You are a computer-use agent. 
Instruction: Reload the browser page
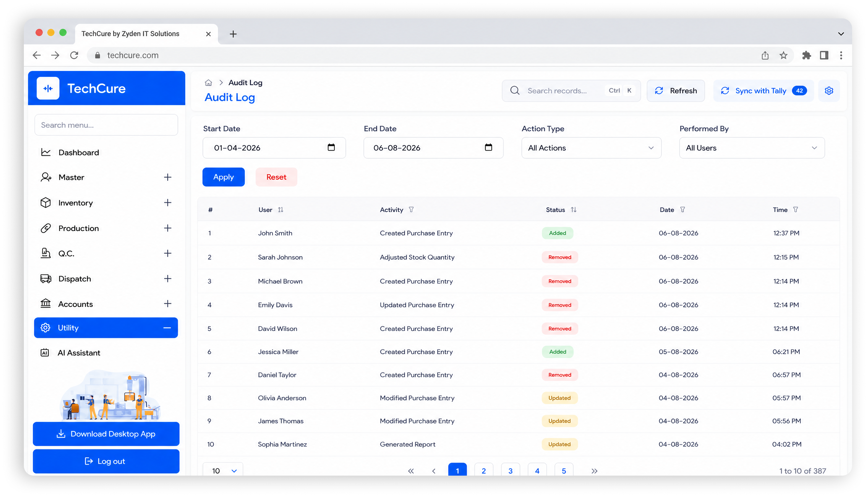(74, 55)
